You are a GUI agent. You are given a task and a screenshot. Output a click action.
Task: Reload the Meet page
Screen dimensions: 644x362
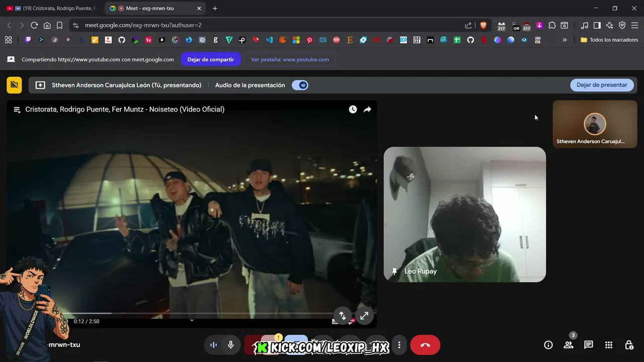pyautogui.click(x=34, y=25)
